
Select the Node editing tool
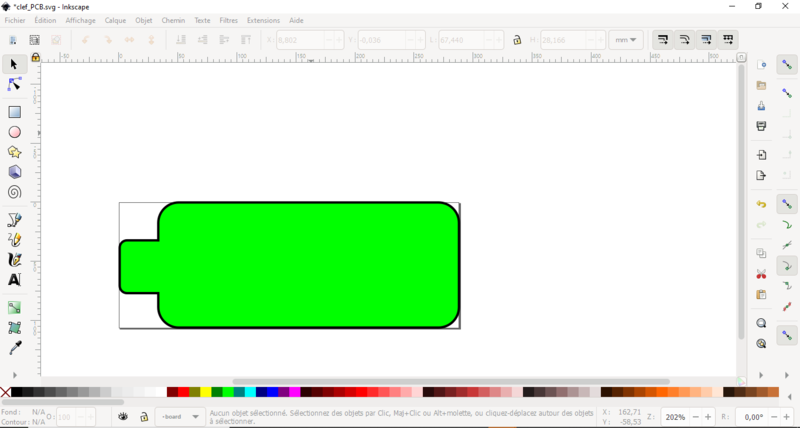(x=14, y=85)
